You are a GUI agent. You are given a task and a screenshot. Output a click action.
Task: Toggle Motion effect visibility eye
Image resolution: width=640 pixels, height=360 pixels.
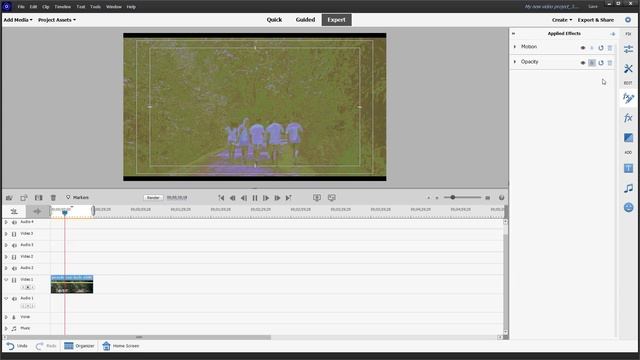coord(583,48)
